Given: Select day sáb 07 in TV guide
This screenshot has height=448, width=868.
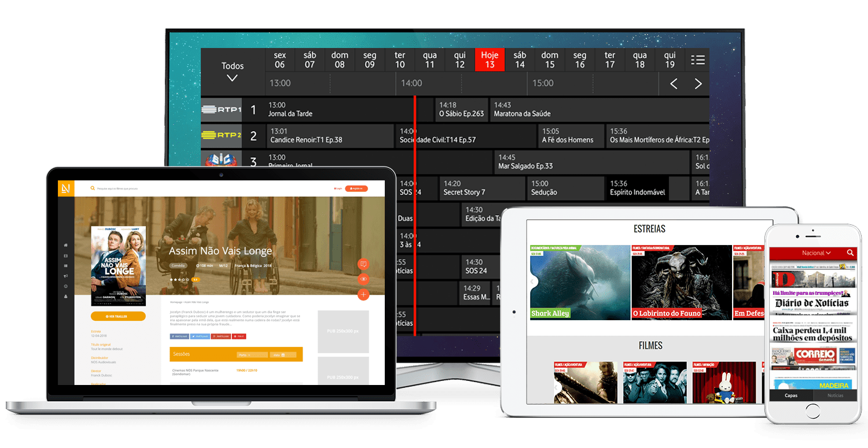Looking at the screenshot, I should click(310, 60).
